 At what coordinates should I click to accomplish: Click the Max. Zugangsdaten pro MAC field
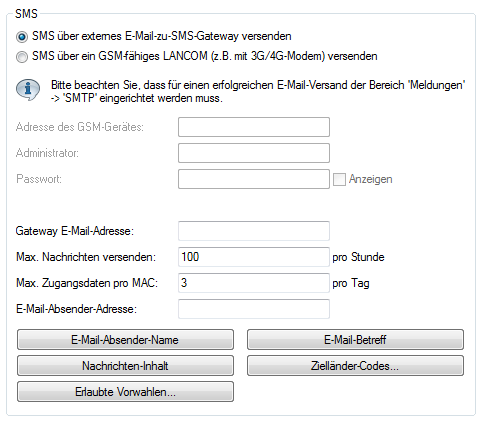click(x=254, y=283)
